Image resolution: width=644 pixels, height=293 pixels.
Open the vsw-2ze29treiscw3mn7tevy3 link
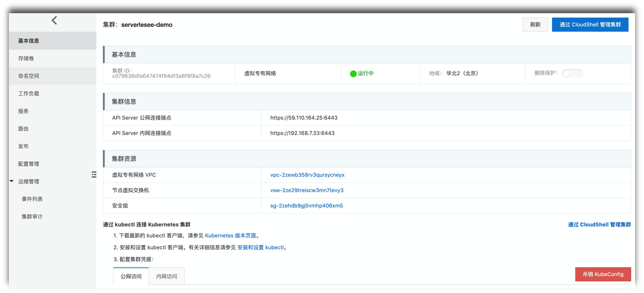[x=307, y=190]
